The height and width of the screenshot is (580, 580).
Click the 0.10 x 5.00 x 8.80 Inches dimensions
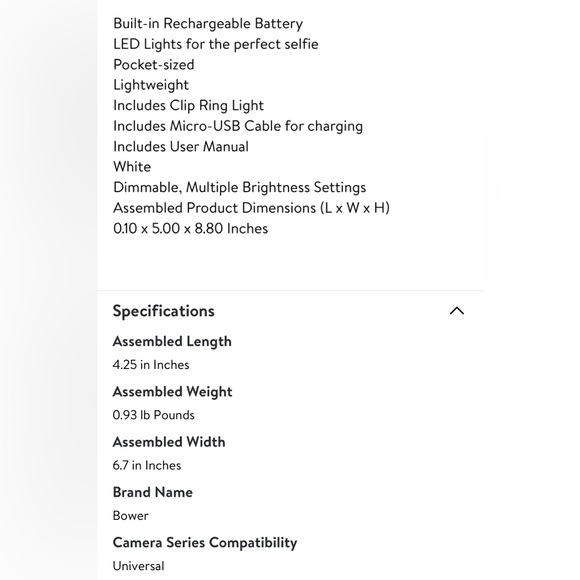click(190, 229)
